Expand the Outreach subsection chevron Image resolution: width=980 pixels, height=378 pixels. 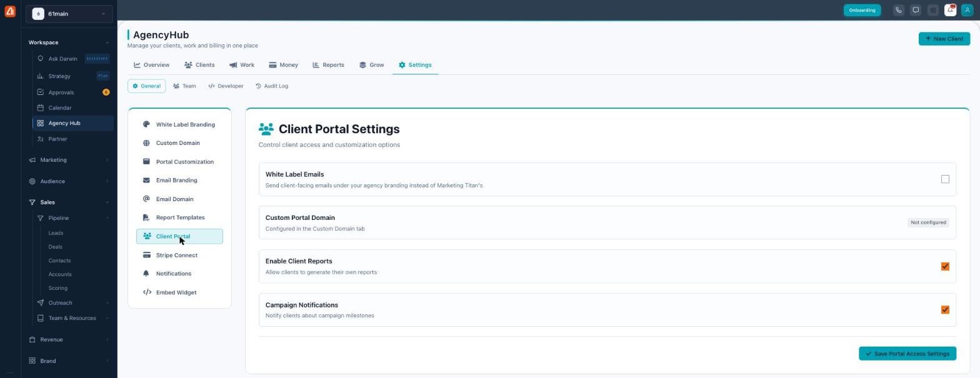click(107, 303)
